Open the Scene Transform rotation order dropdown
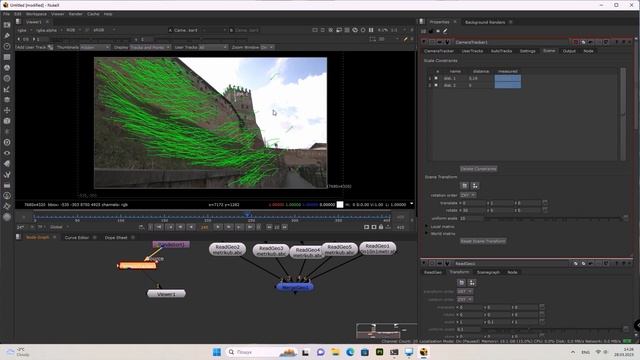The image size is (640, 360). point(468,195)
